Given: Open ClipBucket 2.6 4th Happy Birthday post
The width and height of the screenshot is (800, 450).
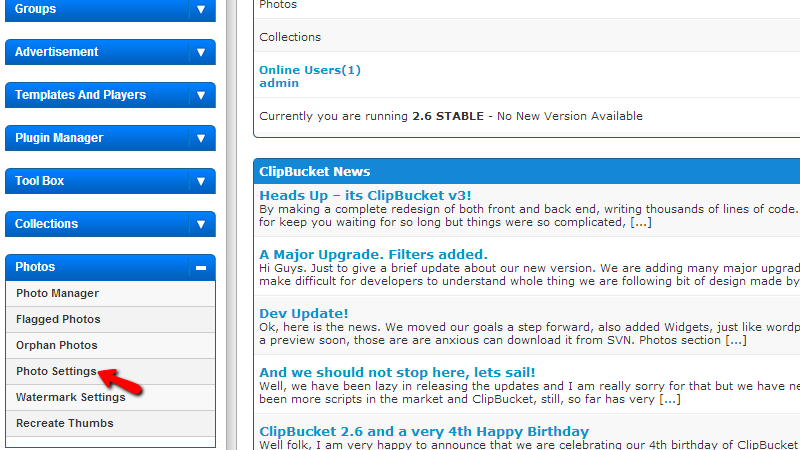Looking at the screenshot, I should coord(423,432).
